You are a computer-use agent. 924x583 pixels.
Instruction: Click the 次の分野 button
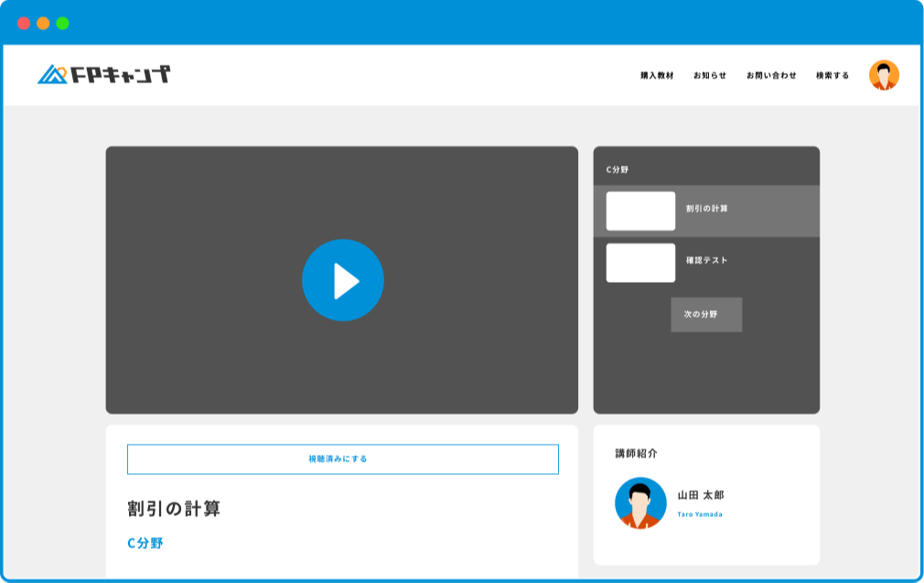pos(706,315)
